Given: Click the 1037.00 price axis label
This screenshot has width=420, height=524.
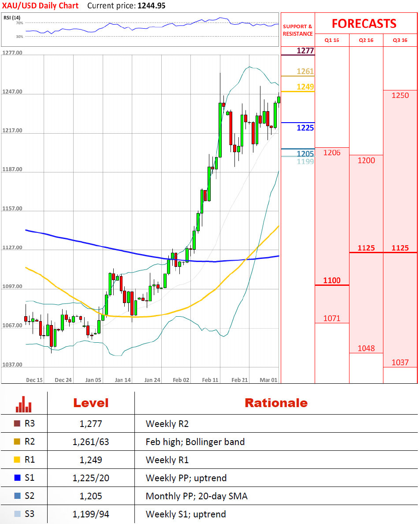Looking at the screenshot, I should click(12, 365).
